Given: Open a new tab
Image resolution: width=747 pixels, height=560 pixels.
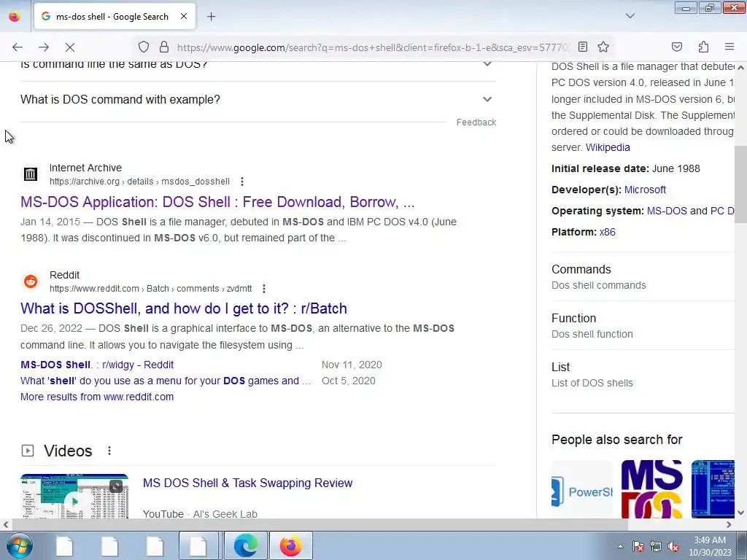Looking at the screenshot, I should (x=211, y=17).
